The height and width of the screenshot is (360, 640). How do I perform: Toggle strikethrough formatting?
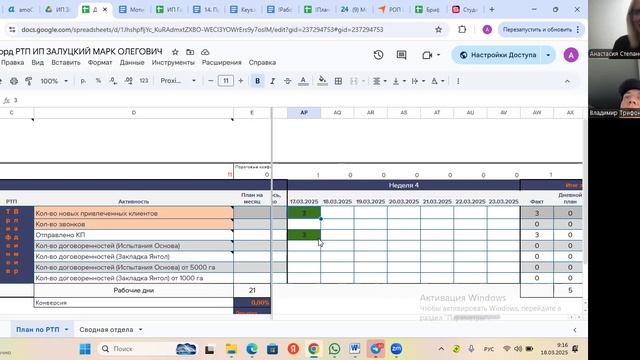pos(287,81)
